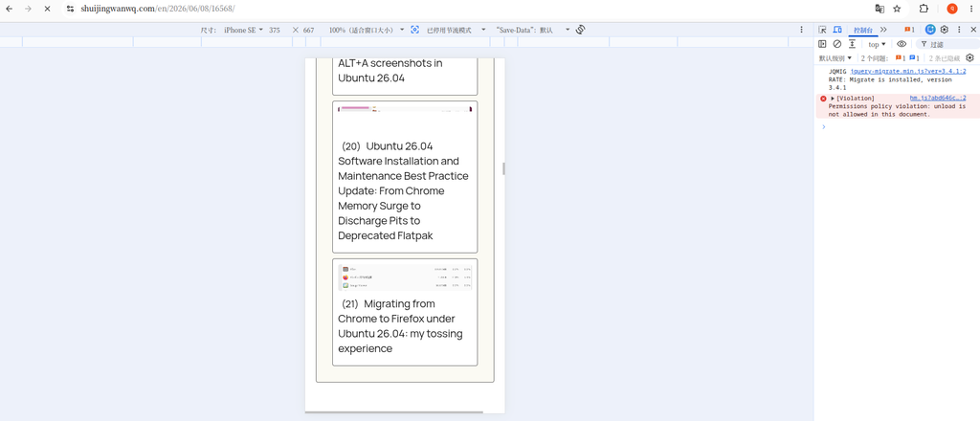980x421 pixels.
Task: Click the height field showing 667
Action: (309, 30)
